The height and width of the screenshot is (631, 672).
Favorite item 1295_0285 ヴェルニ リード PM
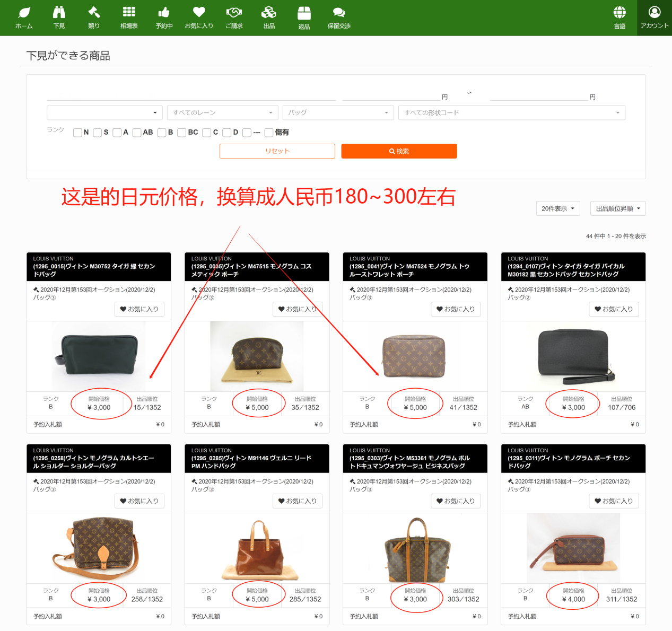click(298, 501)
